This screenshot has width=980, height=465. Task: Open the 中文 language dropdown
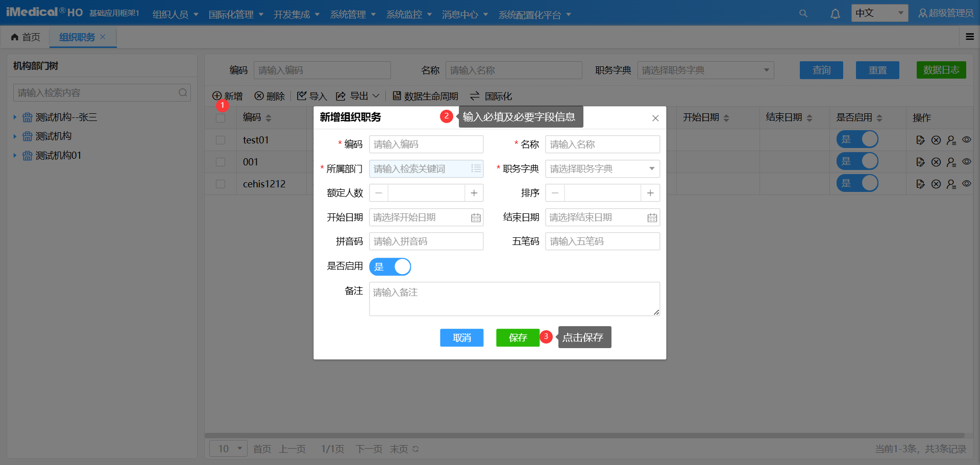coord(879,13)
